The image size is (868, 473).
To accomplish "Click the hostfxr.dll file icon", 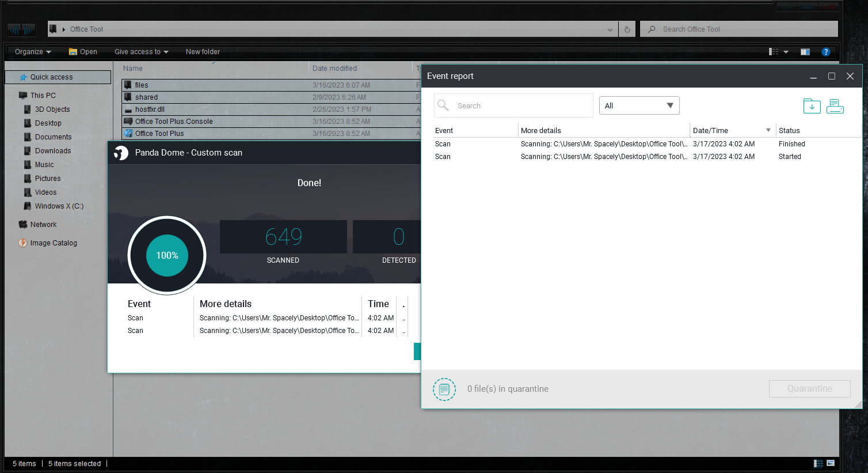I will tap(128, 109).
